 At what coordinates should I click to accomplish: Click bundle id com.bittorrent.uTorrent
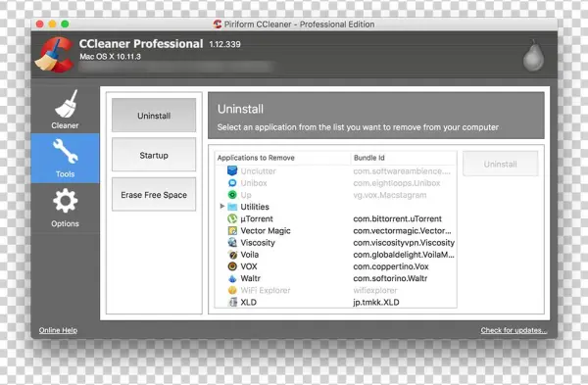point(398,218)
